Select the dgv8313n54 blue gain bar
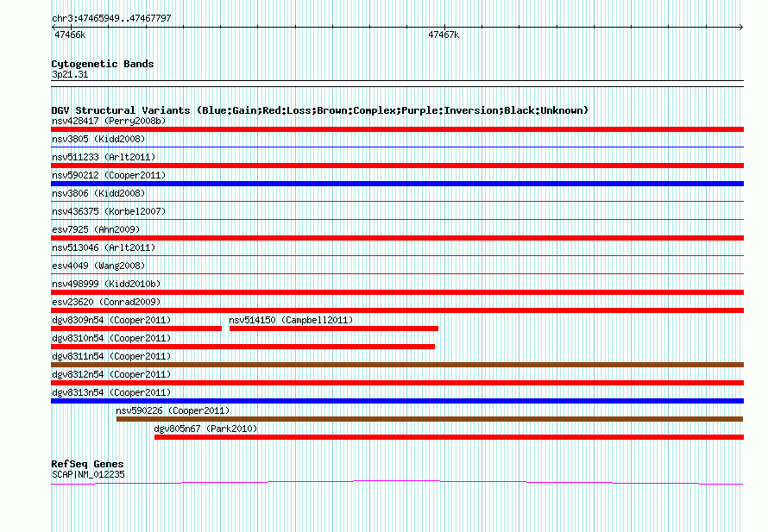Image resolution: width=768 pixels, height=532 pixels. (397, 401)
